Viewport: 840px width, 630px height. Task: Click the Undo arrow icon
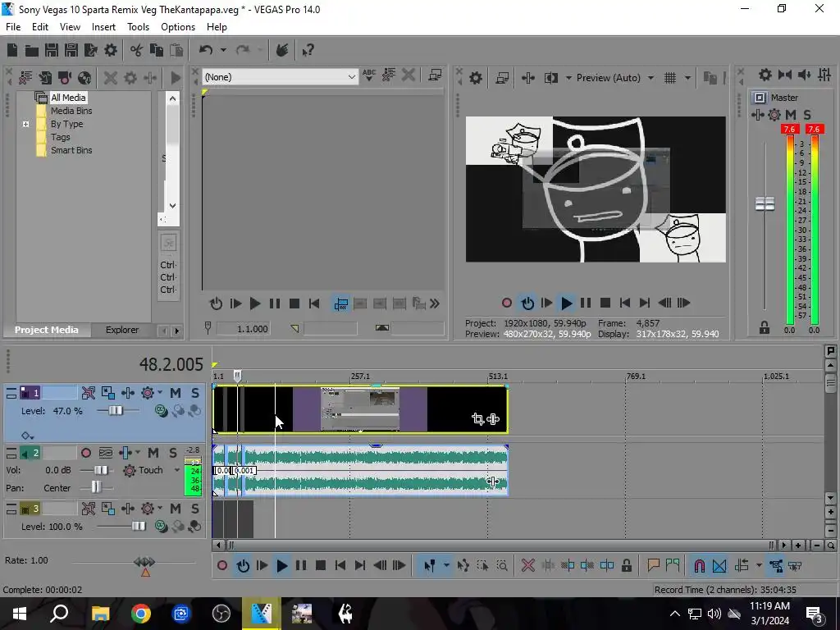[206, 50]
